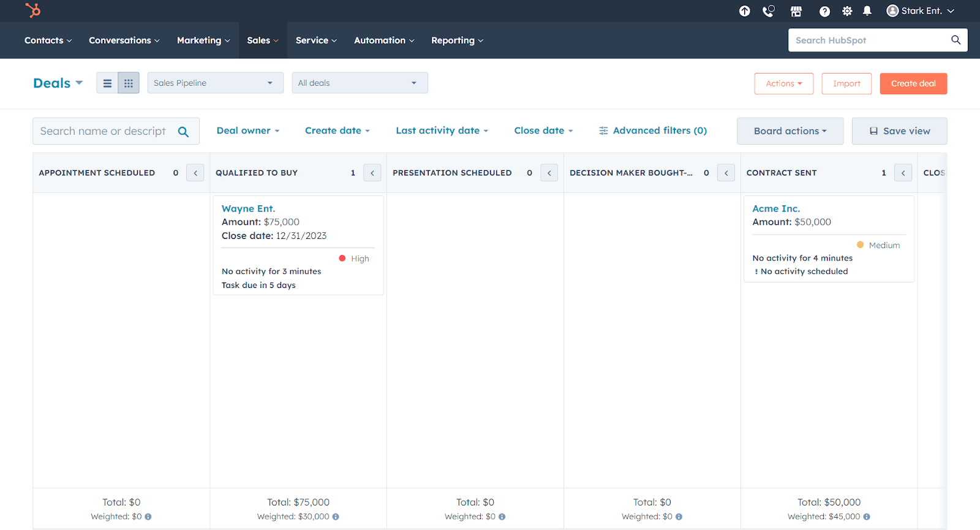Collapse the Qualified To Buy column

point(372,173)
